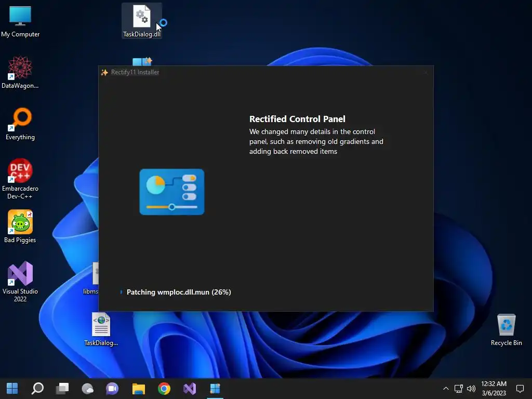Image resolution: width=532 pixels, height=399 pixels.
Task: Open the network status tray icon
Action: (x=459, y=389)
